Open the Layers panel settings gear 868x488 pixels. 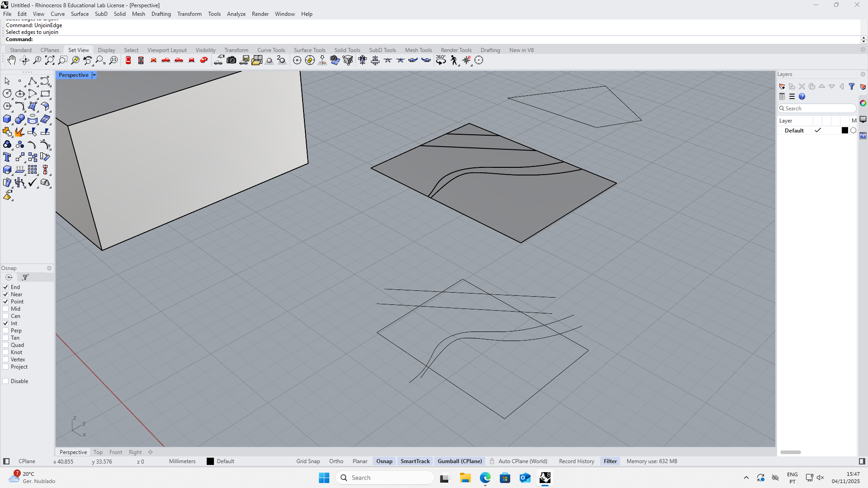pos(863,74)
